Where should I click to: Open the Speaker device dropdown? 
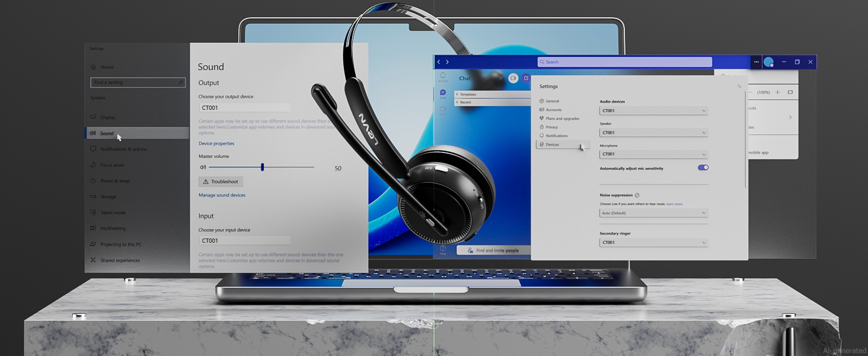(x=654, y=132)
